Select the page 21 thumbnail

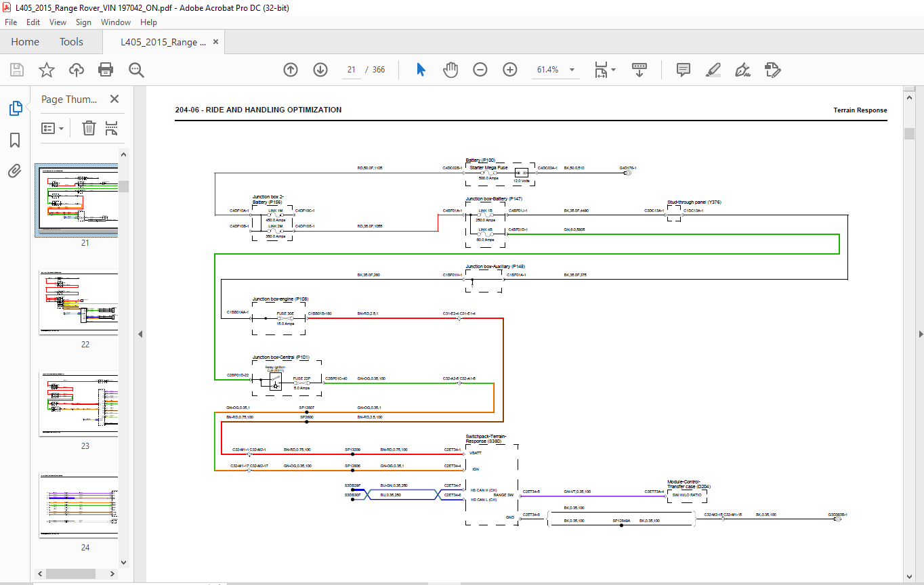[77, 200]
